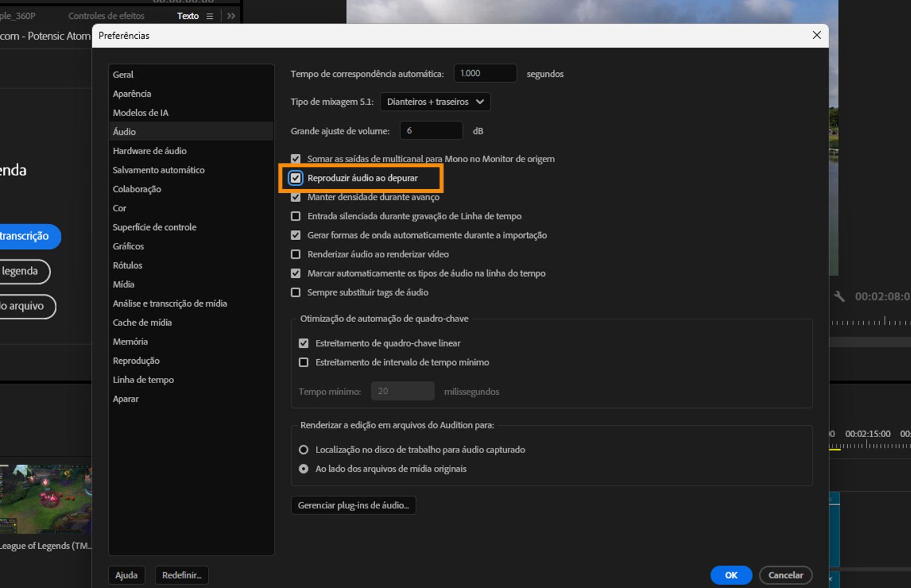
Task: Click the timeline settings wrench icon
Action: click(x=839, y=296)
